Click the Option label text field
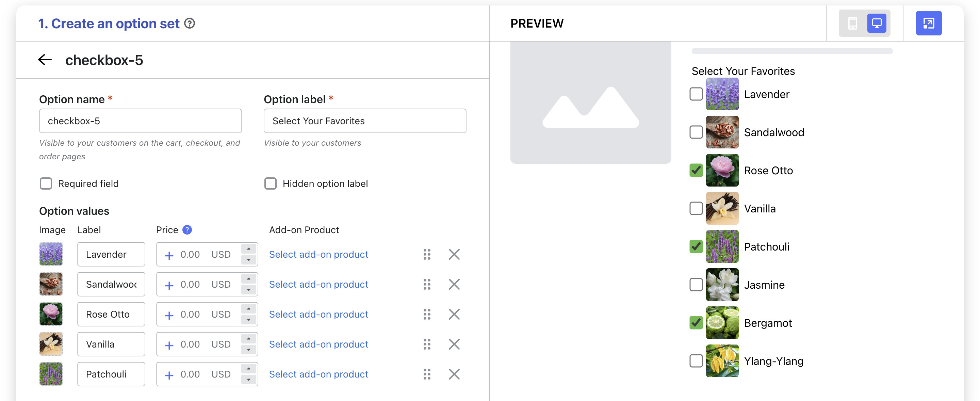980x401 pixels. pos(364,121)
